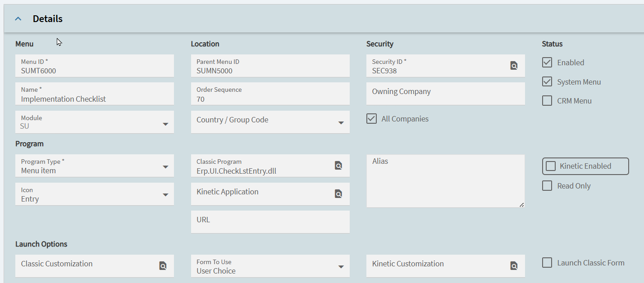Open Classic Program lookup icon
644x283 pixels.
(x=338, y=166)
